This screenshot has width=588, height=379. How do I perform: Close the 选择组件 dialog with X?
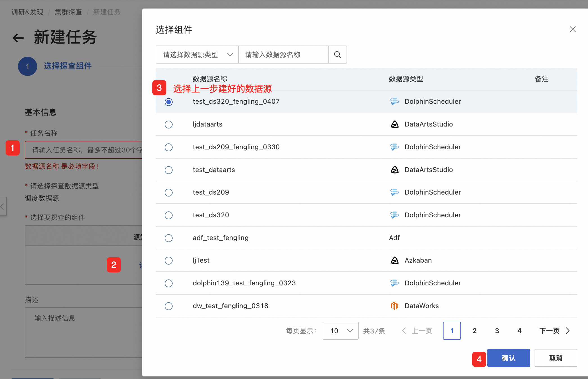pyautogui.click(x=573, y=29)
